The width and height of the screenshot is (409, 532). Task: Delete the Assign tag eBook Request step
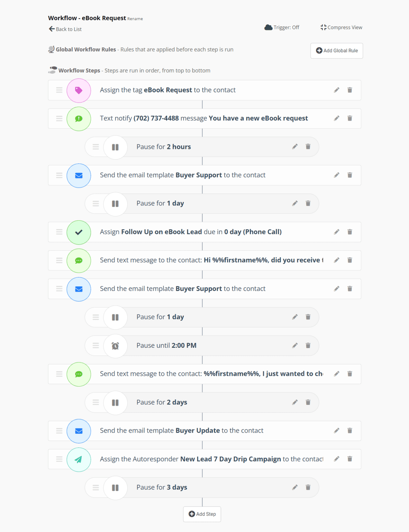(x=350, y=90)
